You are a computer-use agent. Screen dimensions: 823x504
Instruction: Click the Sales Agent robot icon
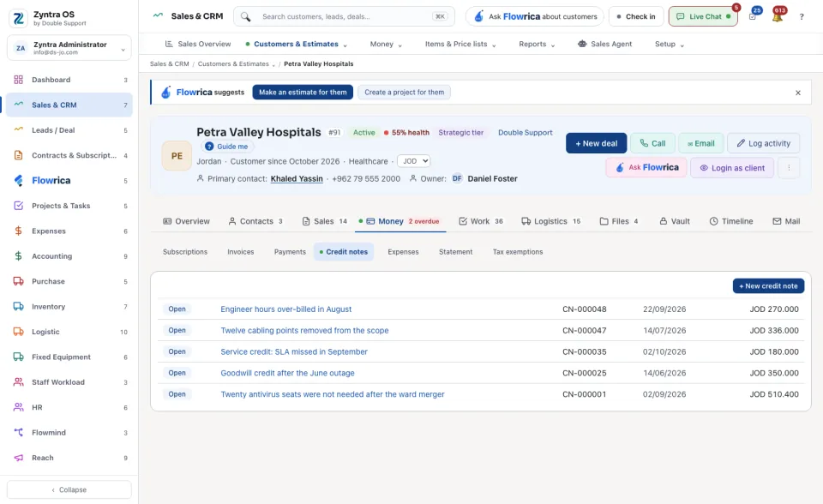[x=582, y=44]
